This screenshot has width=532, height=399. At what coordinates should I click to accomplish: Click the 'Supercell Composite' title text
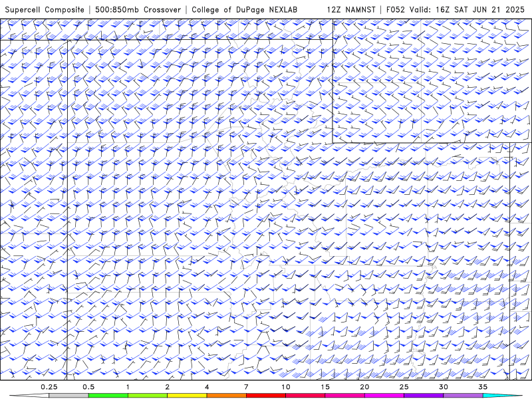[x=45, y=10]
